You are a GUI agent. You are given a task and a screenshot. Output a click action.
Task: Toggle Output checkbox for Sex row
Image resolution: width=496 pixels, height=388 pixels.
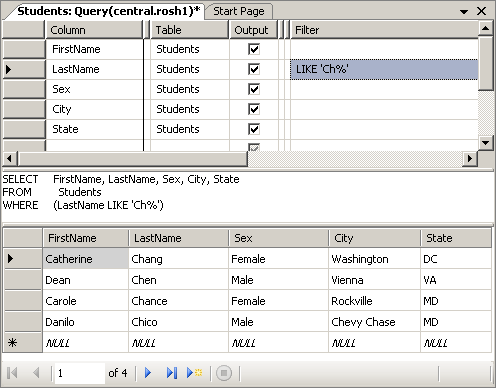coord(254,89)
